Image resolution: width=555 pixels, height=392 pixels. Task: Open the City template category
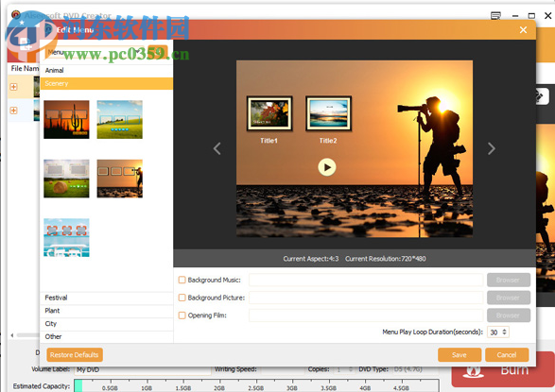[107, 324]
